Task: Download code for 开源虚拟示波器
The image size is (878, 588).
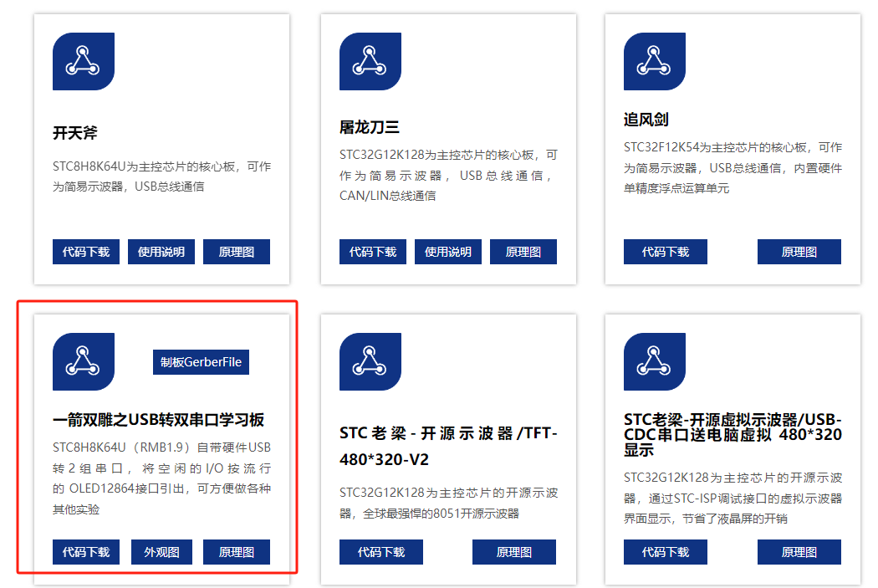Action: click(666, 552)
